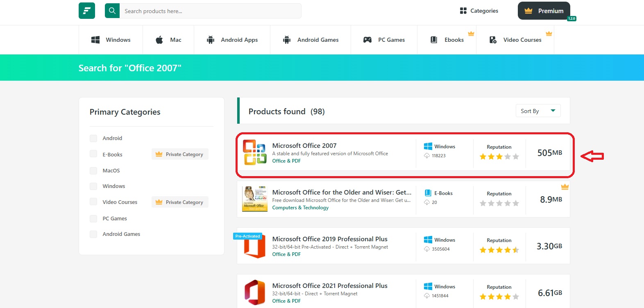Click the star rating of Office 2007

click(x=499, y=156)
